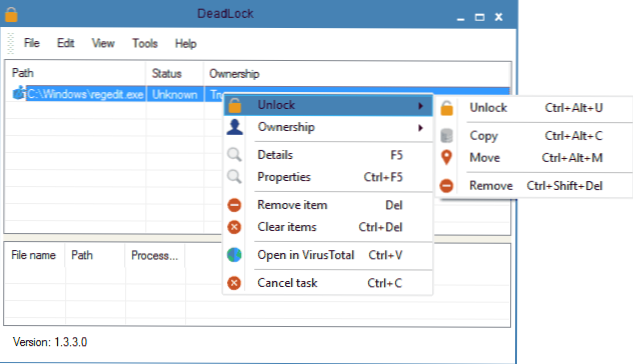Click the red location pin icon beside Move

(446, 157)
